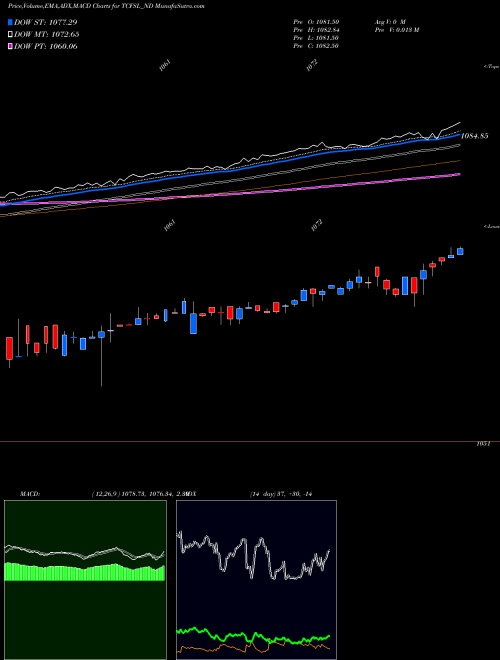The width and height of the screenshot is (500, 660).
Task: Click the orange -DI line in ADX panel
Action: pos(253,647)
